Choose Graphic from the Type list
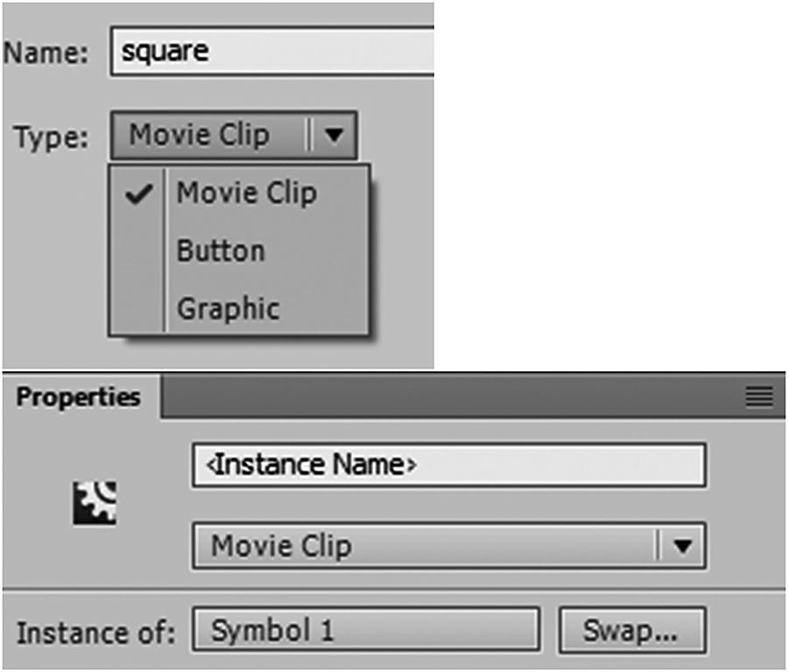The height and width of the screenshot is (672, 788). (x=229, y=308)
